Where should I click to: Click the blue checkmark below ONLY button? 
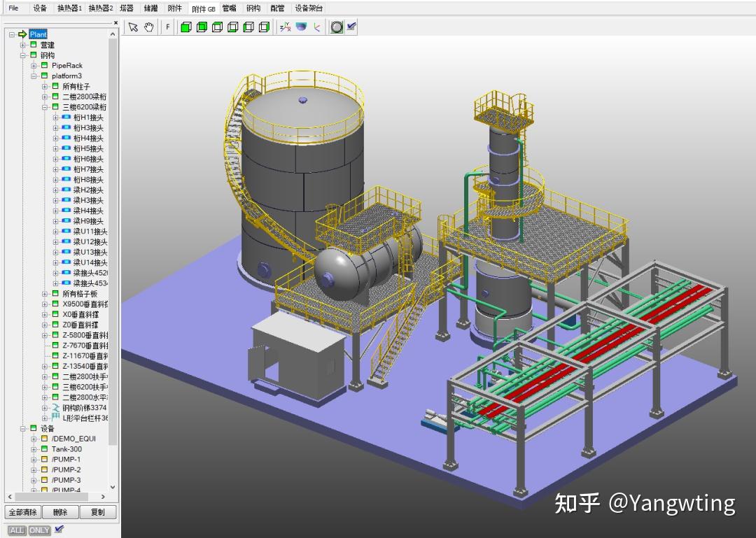(59, 530)
